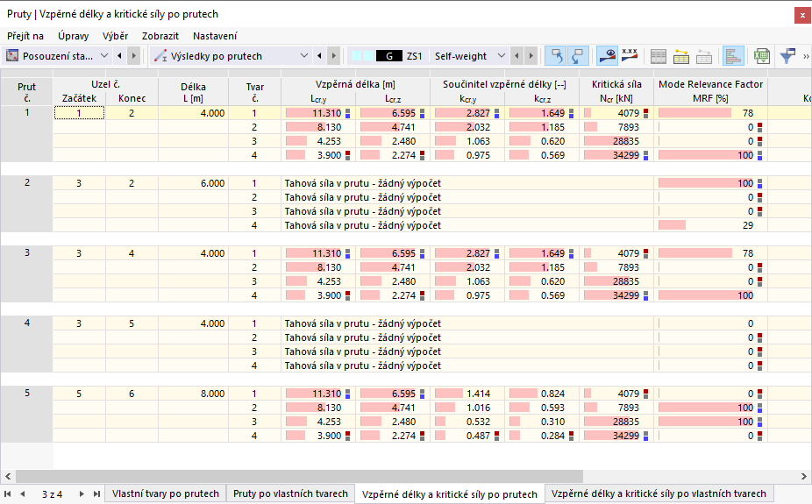Click length 8.000 cell of Prut 5
This screenshot has height=504, width=812.
pos(193,394)
